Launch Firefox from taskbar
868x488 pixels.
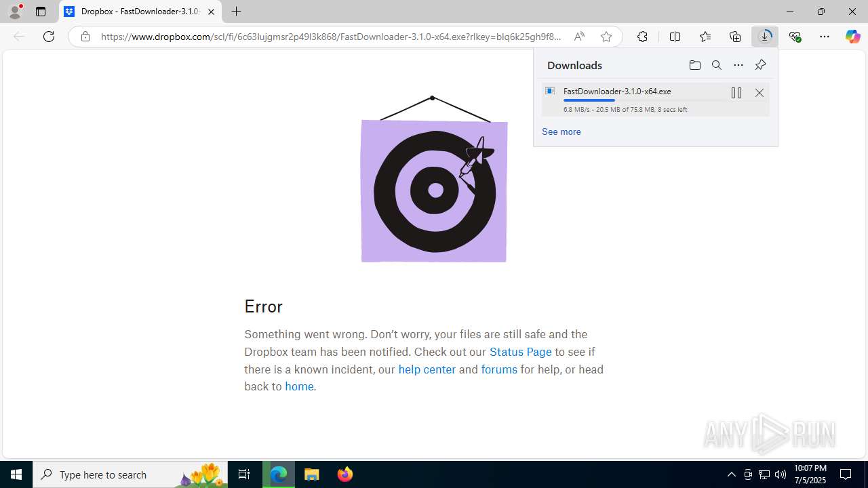(x=344, y=474)
